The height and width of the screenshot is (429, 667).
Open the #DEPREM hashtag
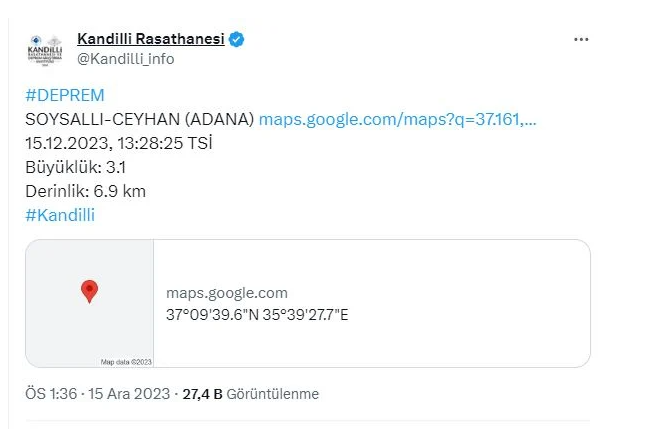pyautogui.click(x=64, y=95)
